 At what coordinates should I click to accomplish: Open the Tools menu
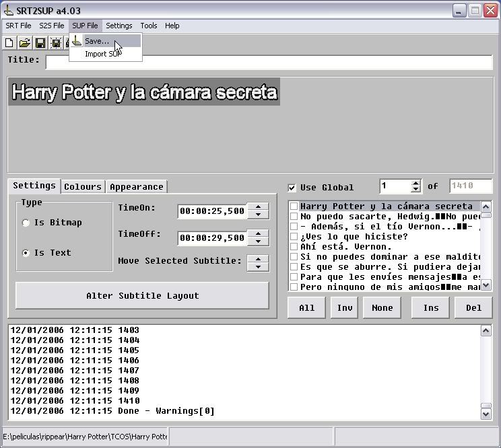[x=149, y=26]
